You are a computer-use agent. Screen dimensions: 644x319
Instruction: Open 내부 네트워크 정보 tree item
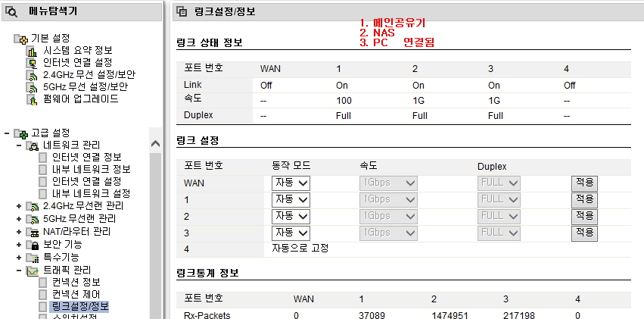coord(91,170)
